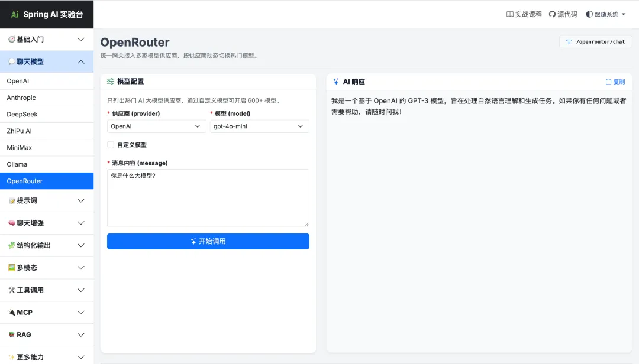This screenshot has height=364, width=639.
Task: Click the chat bubble icon beside 聊天模型
Action: click(x=12, y=62)
